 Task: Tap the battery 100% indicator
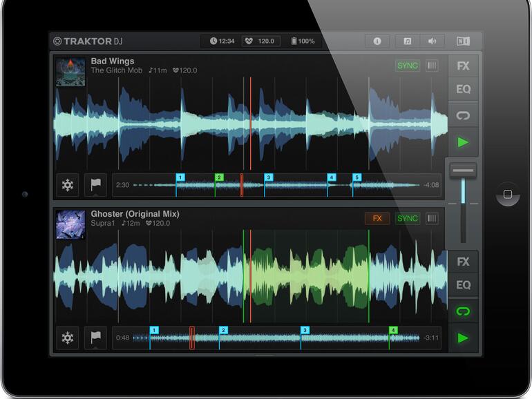(303, 41)
